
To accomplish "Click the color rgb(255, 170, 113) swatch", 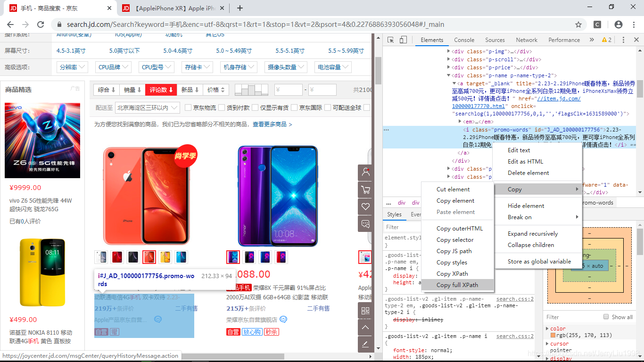I will point(553,335).
